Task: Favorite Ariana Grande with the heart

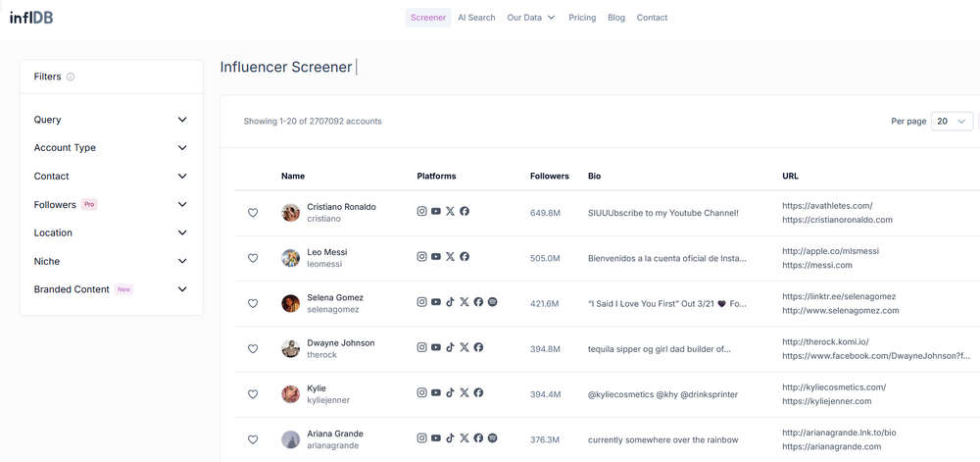Action: (253, 439)
